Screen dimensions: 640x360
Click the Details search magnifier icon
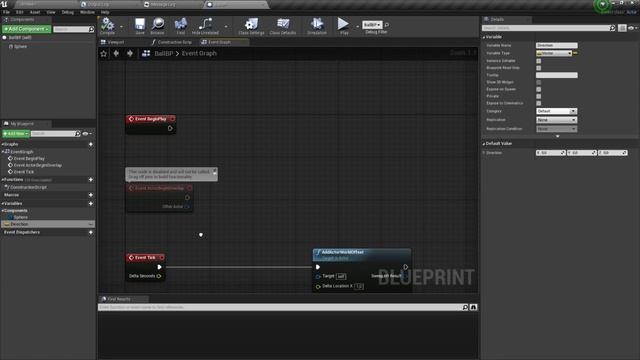612,28
